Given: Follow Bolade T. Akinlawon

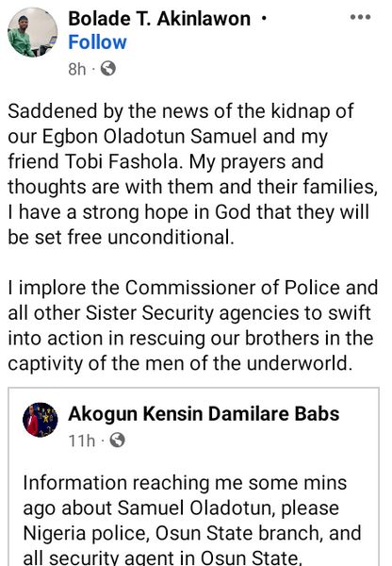Looking at the screenshot, I should point(97,42).
